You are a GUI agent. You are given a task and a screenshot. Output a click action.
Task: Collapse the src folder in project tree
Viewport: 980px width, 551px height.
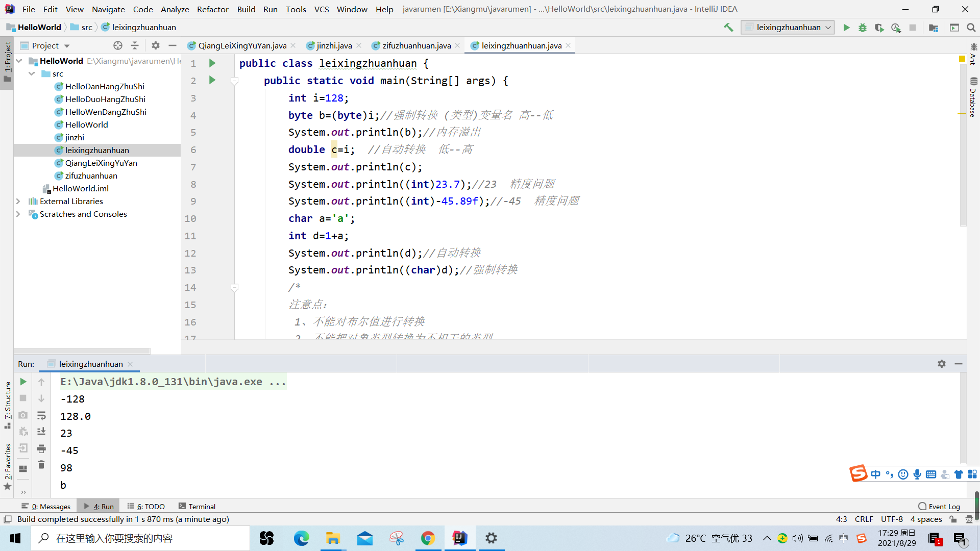(32, 74)
